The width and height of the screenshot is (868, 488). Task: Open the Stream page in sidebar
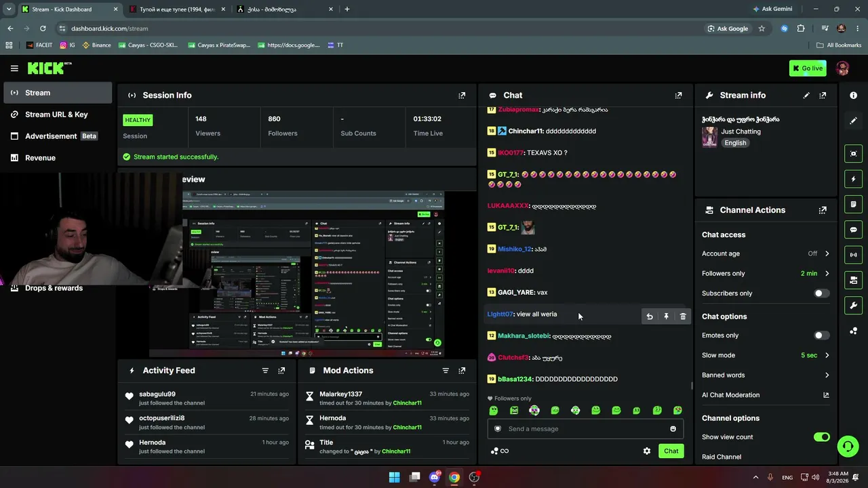[57, 93]
